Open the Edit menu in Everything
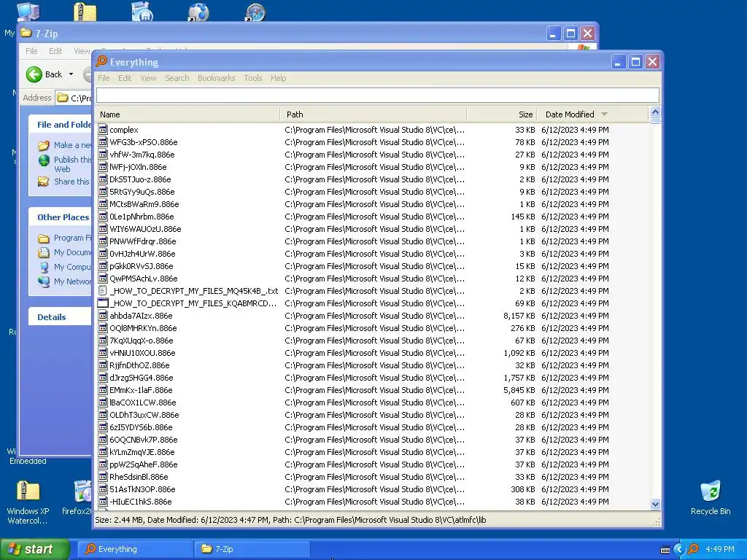 pos(125,78)
